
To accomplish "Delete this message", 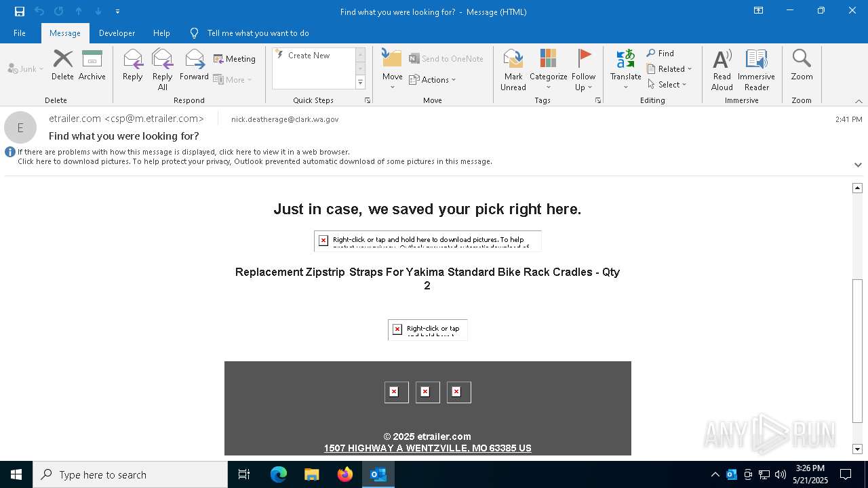I will pyautogui.click(x=62, y=65).
